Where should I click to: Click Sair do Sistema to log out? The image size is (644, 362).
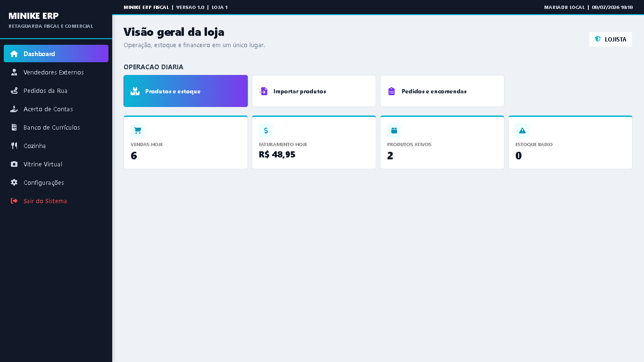(x=56, y=201)
